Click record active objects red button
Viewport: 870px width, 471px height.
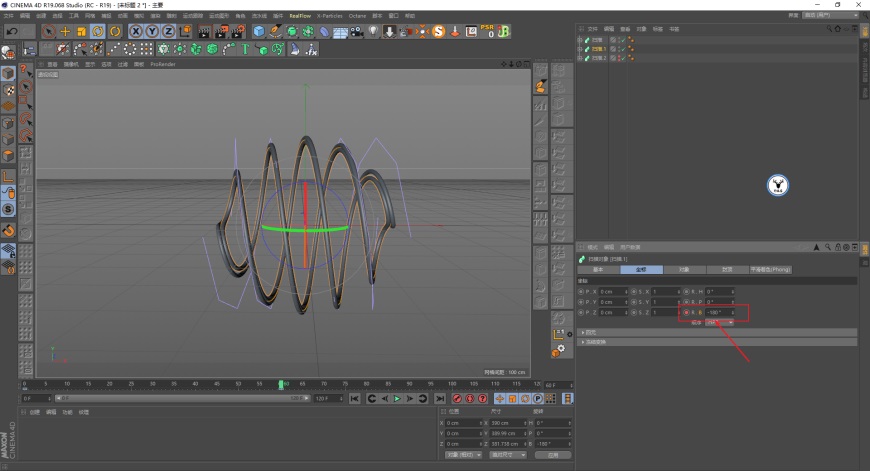pos(457,399)
